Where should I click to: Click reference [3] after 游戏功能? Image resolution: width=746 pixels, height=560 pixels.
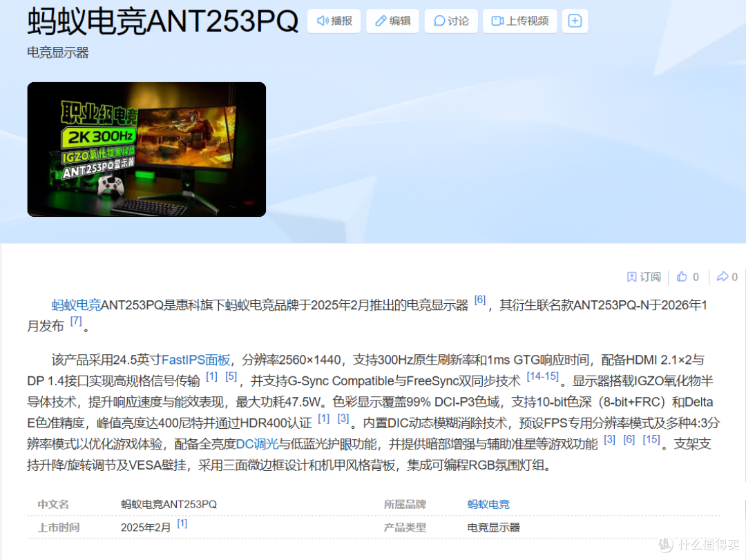tap(609, 439)
